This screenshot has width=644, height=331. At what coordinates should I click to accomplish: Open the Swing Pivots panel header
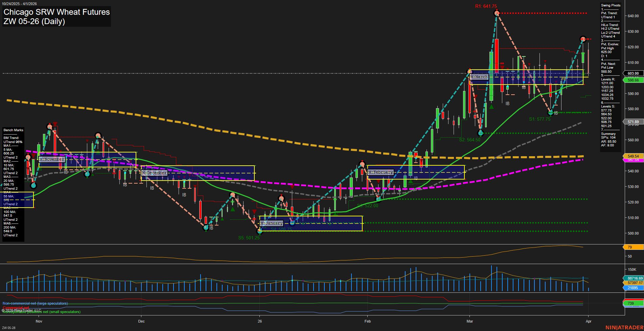click(x=611, y=5)
